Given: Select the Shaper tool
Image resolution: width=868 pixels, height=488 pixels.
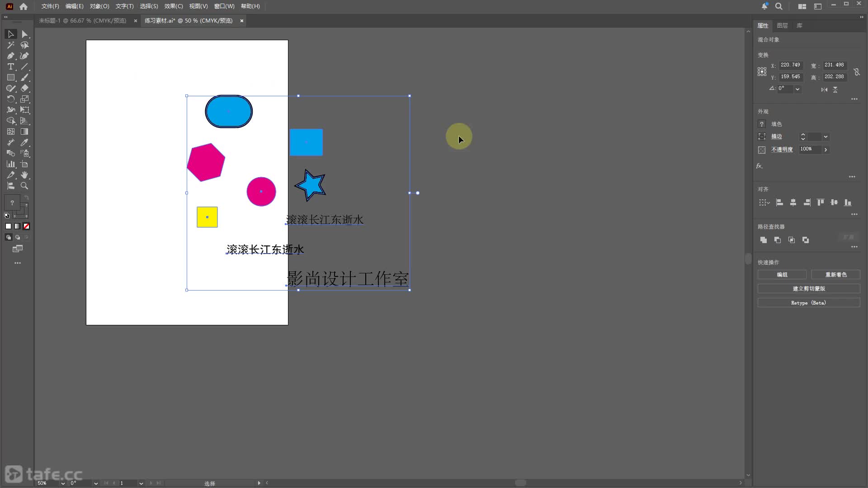Looking at the screenshot, I should pyautogui.click(x=11, y=89).
